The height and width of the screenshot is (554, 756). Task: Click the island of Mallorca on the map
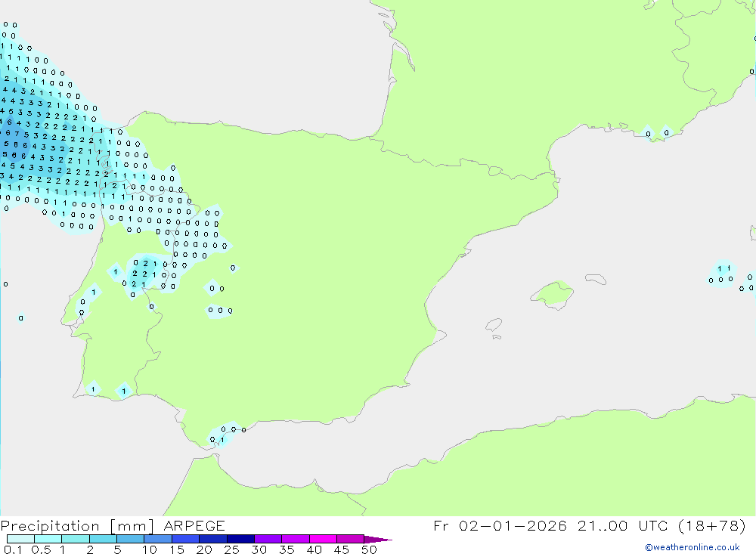[553, 294]
